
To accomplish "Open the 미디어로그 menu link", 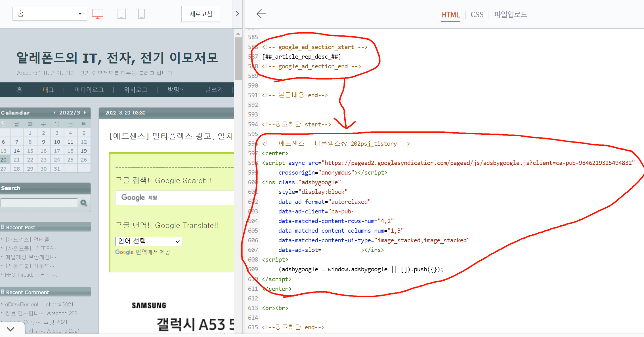I will point(89,90).
